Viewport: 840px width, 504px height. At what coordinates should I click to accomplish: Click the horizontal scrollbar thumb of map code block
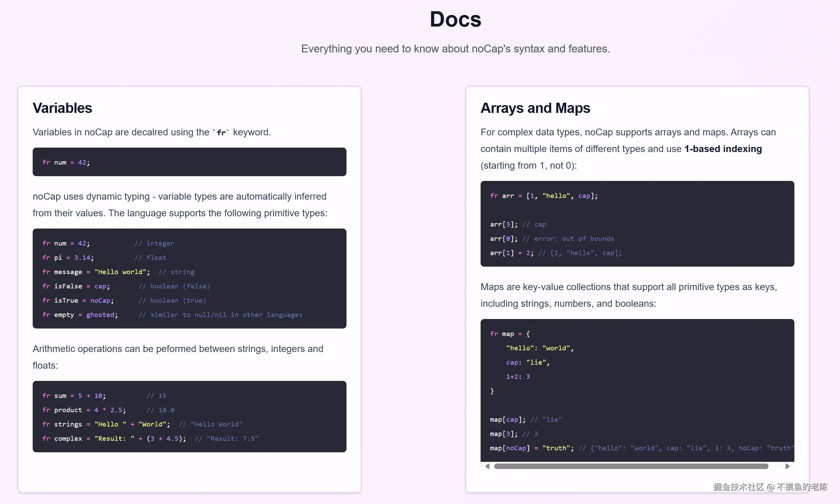pos(631,466)
